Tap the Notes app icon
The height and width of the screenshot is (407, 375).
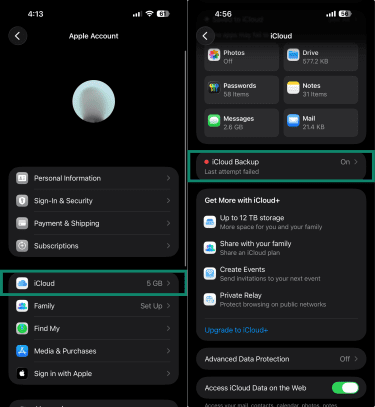coord(293,88)
